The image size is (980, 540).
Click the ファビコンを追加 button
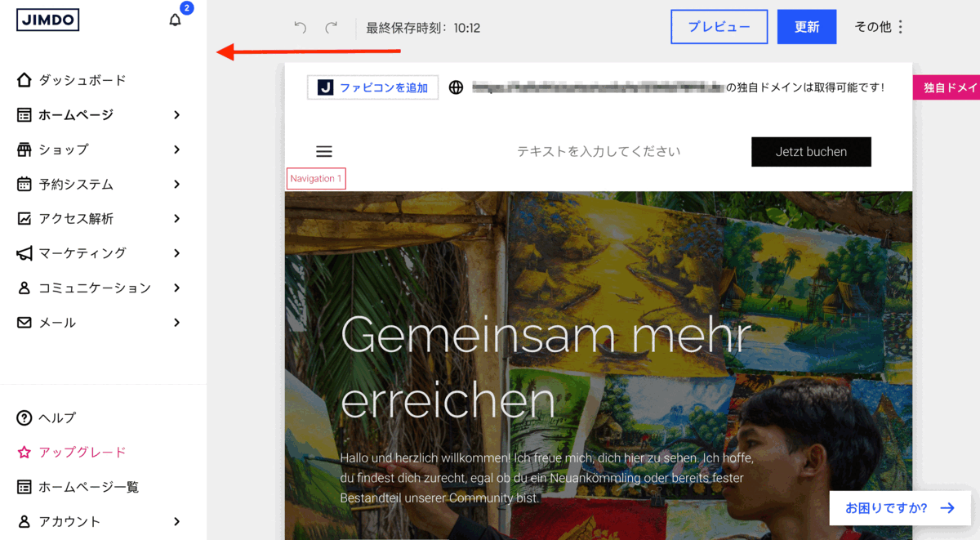[372, 87]
